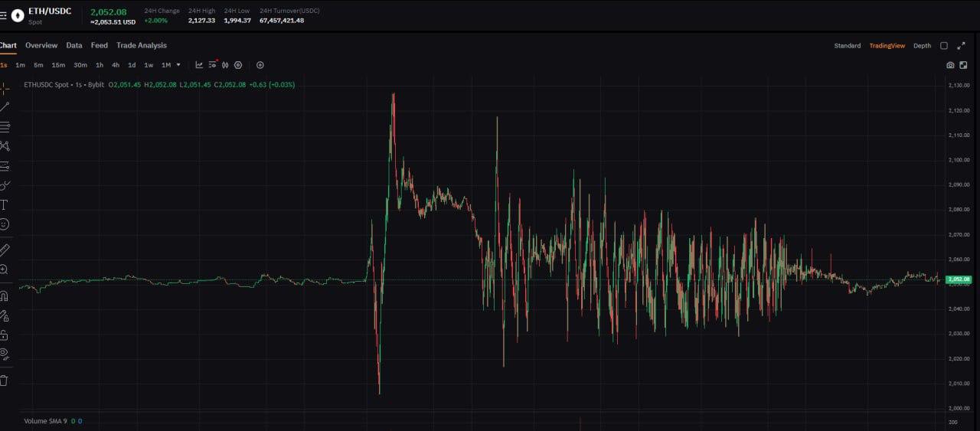
Task: Expand the timeframe dropdown arrow after 1M
Action: (178, 65)
